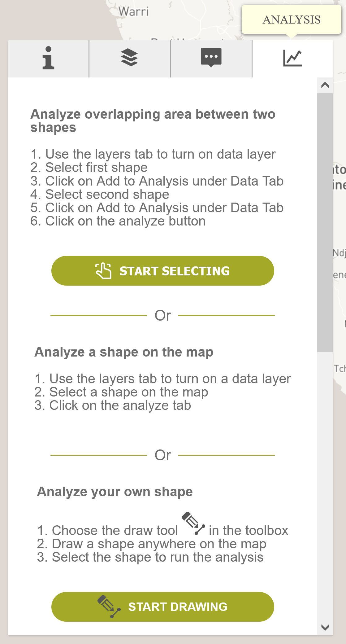Click the info "i" icon
Screen dimensions: 346x644
tap(48, 58)
